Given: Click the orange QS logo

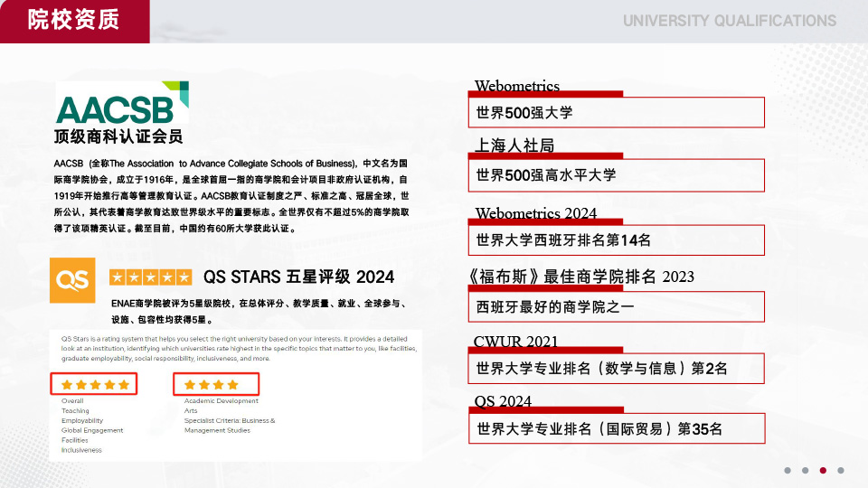Looking at the screenshot, I should click(x=72, y=280).
